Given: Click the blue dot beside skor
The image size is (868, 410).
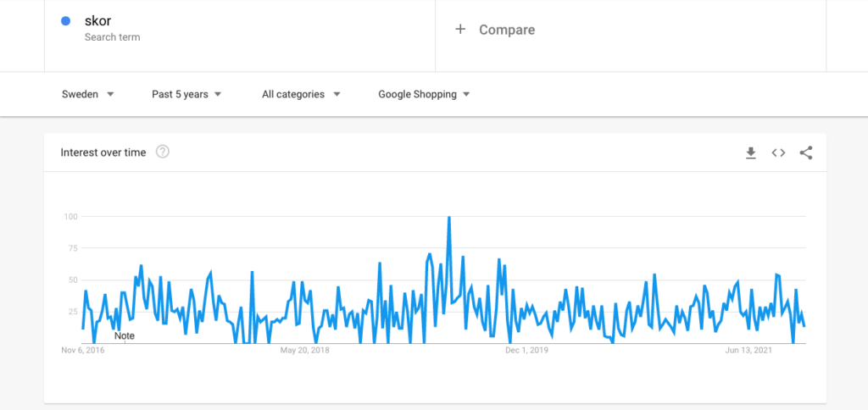Looking at the screenshot, I should [65, 21].
